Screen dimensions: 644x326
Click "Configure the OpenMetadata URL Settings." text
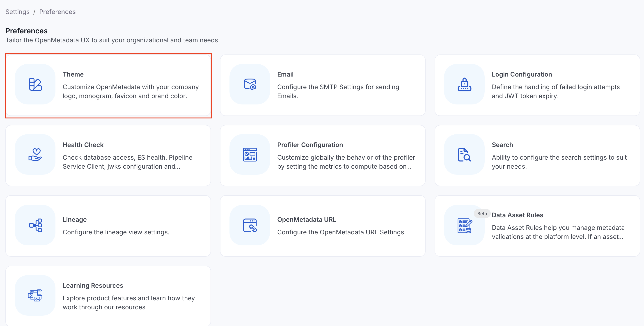[341, 232]
